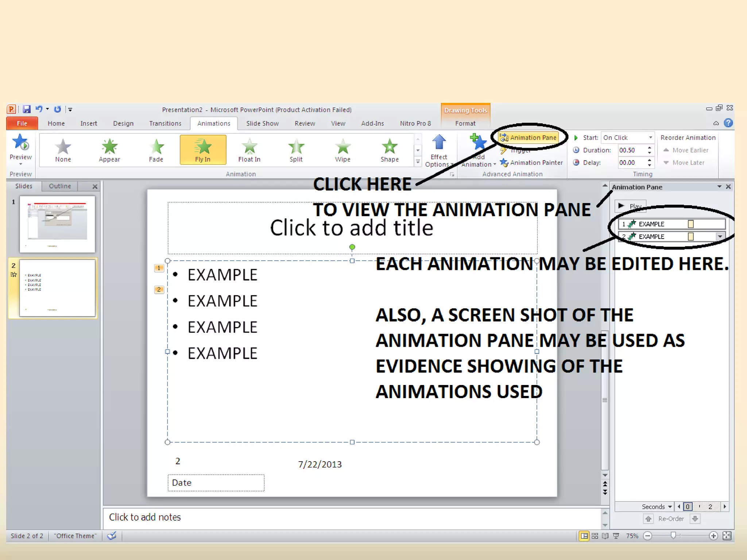Open PowerPoint Help question mark icon
The width and height of the screenshot is (747, 560).
click(728, 123)
